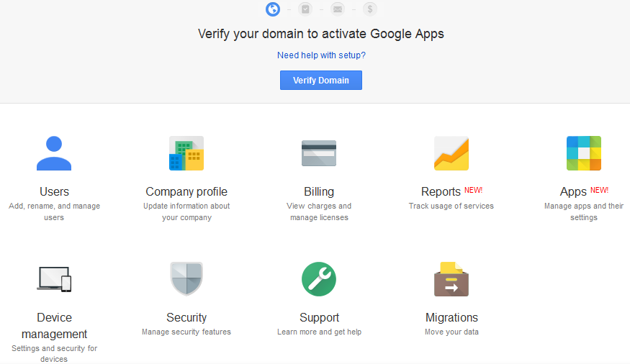Open the Security shield icon
This screenshot has width=630, height=364.
pos(186,279)
